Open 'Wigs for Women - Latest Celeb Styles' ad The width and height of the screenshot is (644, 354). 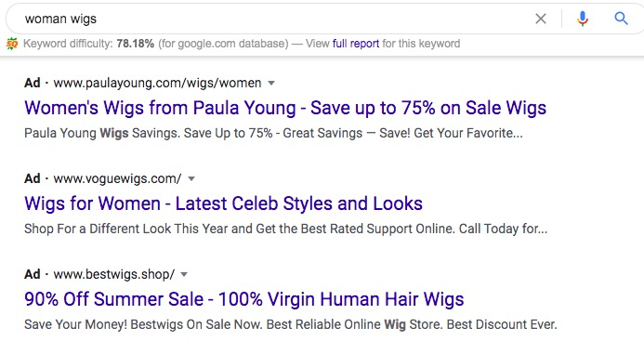coord(223,203)
